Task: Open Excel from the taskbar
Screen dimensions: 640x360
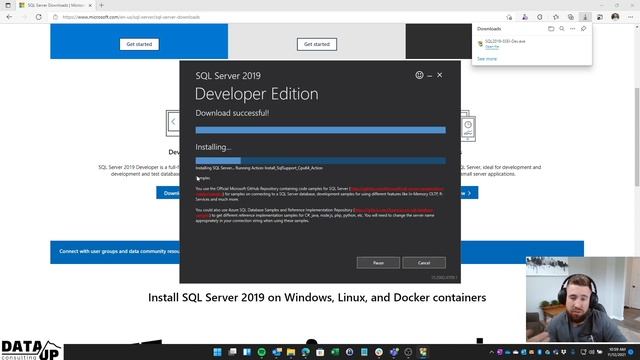Action: 335,352
